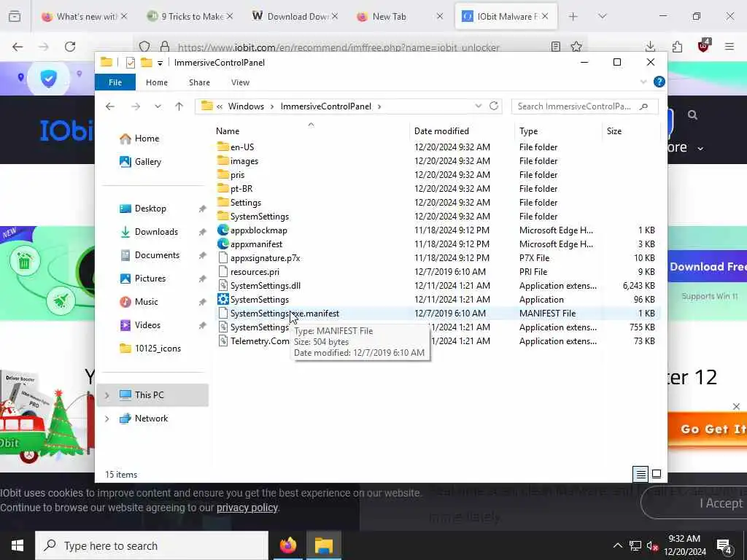Screen dimensions: 747x560
Task: Bookmark the page with the star icon
Action: [x=576, y=47]
